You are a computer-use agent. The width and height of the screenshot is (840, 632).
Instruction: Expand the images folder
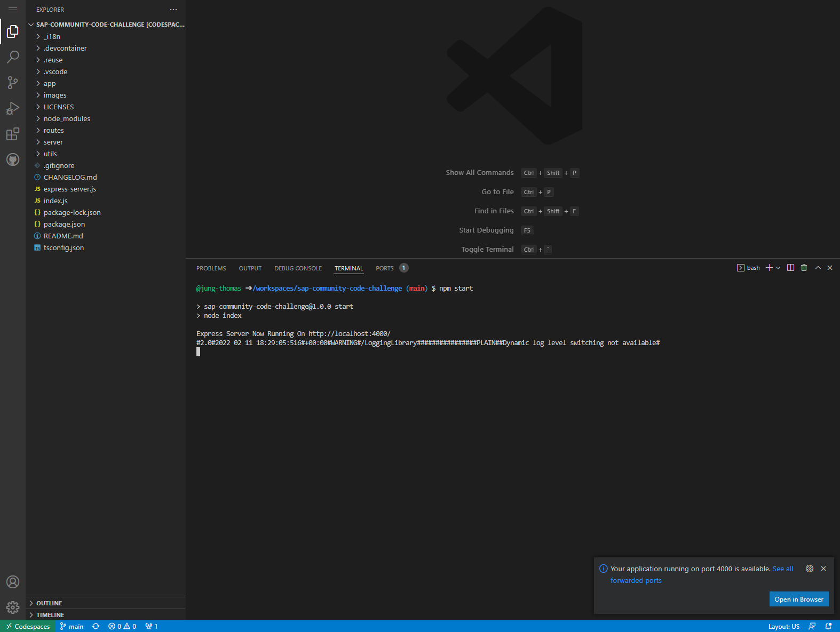pos(106,95)
